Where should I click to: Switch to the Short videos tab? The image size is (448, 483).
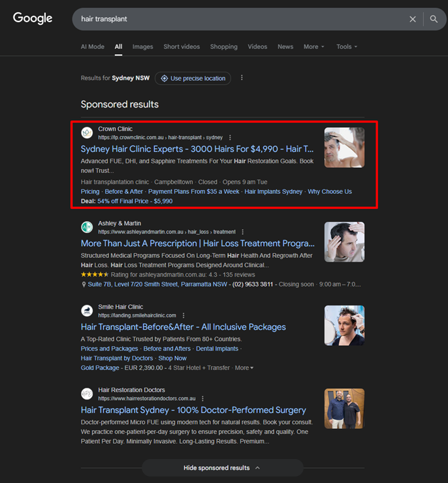tap(182, 47)
